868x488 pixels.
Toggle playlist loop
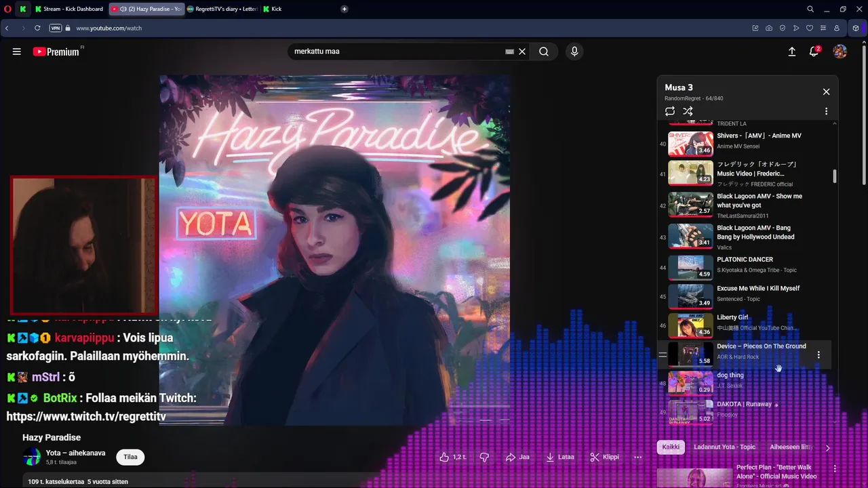click(x=670, y=111)
